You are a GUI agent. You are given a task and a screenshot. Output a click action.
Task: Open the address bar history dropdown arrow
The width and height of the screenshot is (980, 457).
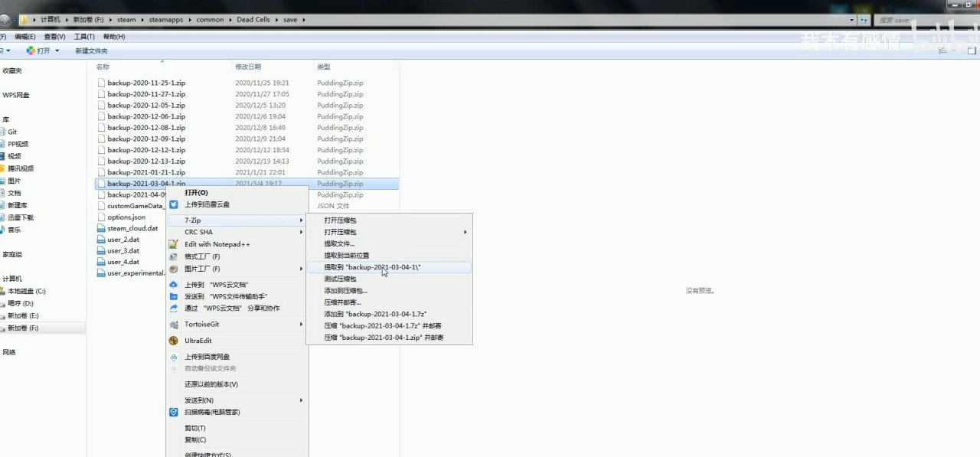click(852, 20)
